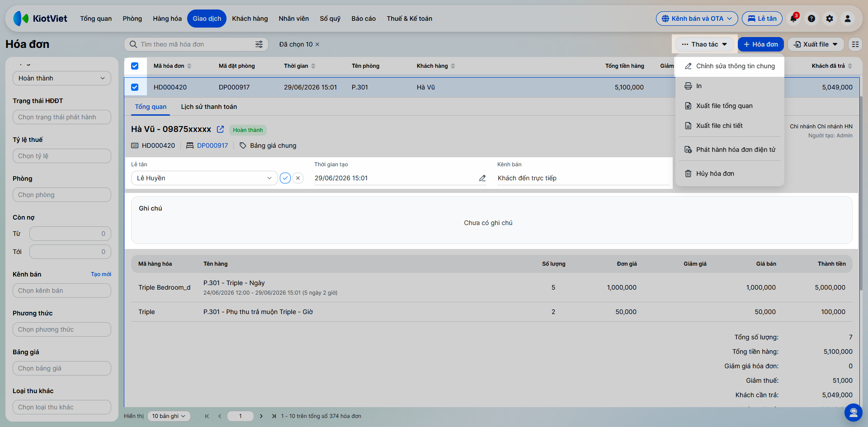Open the 'Báo cáo' navigation menu
The width and height of the screenshot is (868, 427).
click(363, 19)
